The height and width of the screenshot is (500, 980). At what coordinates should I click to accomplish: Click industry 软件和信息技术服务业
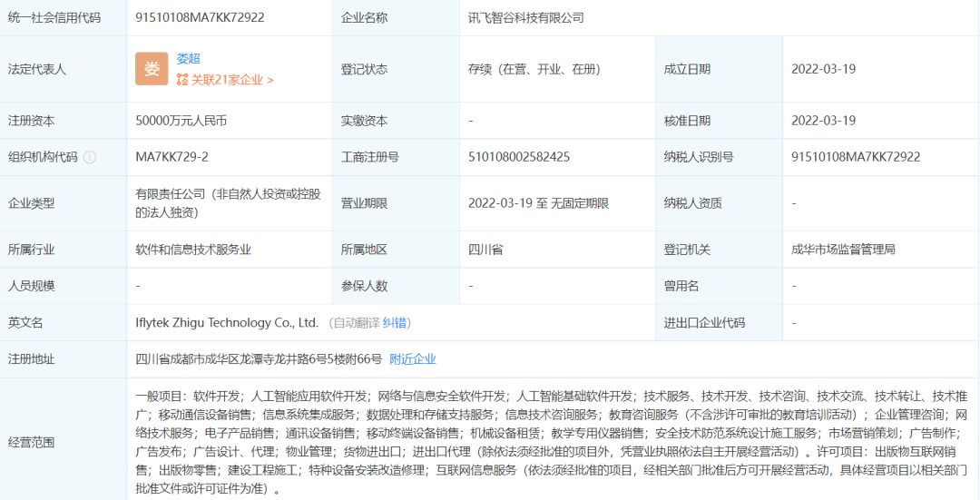tap(193, 250)
